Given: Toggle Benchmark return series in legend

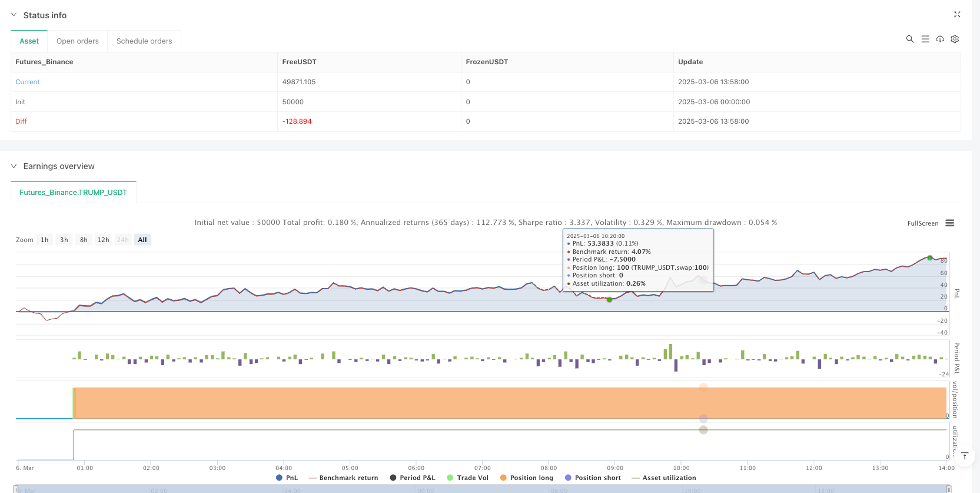Looking at the screenshot, I should 343,478.
